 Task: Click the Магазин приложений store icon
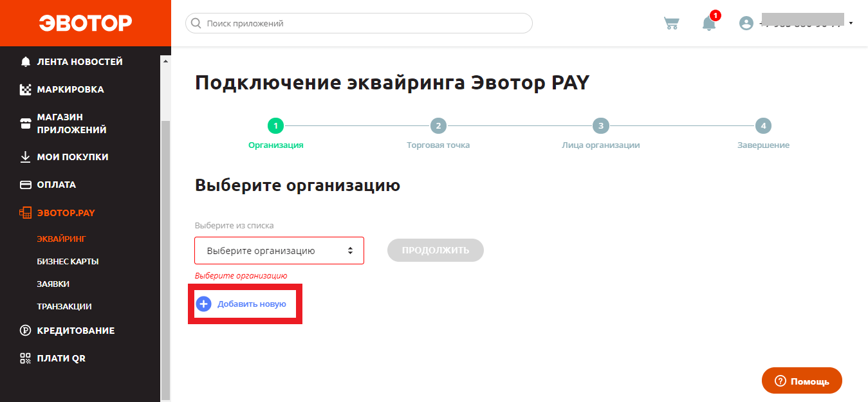click(26, 123)
